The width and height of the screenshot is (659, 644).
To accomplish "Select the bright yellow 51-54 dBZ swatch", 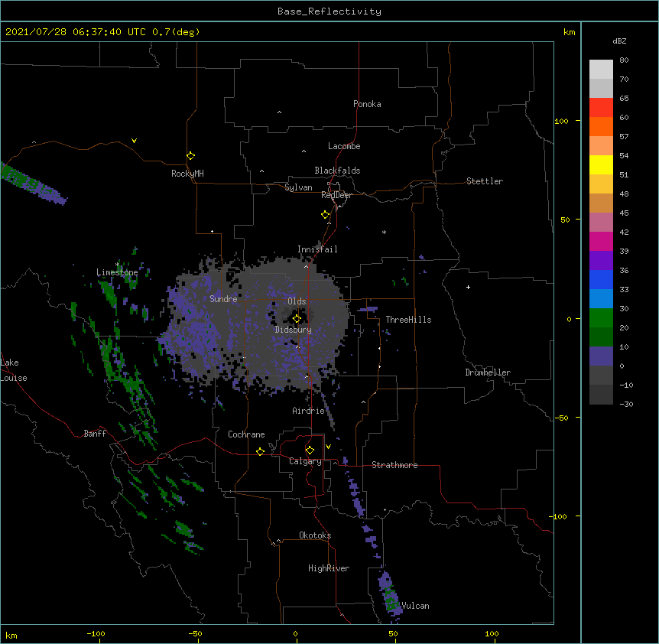I will [x=601, y=164].
